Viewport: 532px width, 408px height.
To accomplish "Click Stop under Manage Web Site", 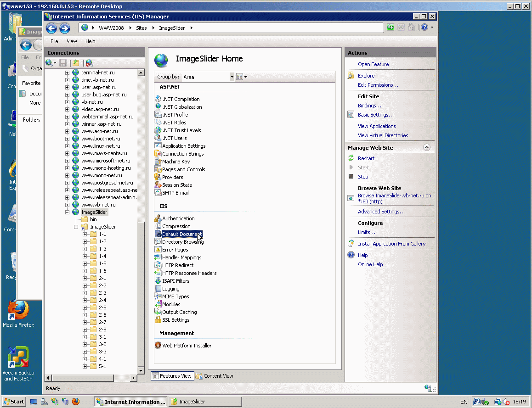I will (x=362, y=177).
